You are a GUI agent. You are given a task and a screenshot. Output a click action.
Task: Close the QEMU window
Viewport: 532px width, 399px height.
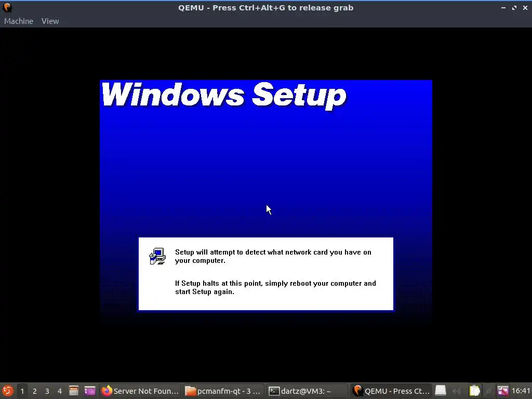[x=525, y=7]
